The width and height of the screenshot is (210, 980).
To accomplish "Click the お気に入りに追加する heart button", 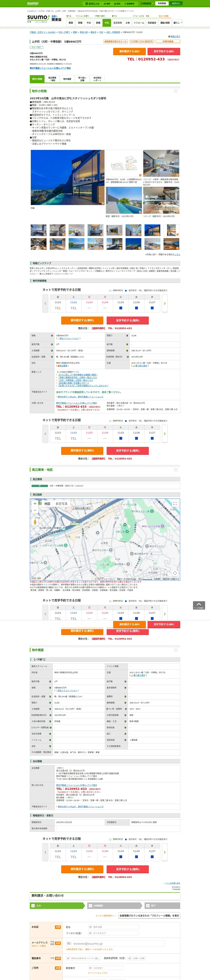I will tap(141, 41).
